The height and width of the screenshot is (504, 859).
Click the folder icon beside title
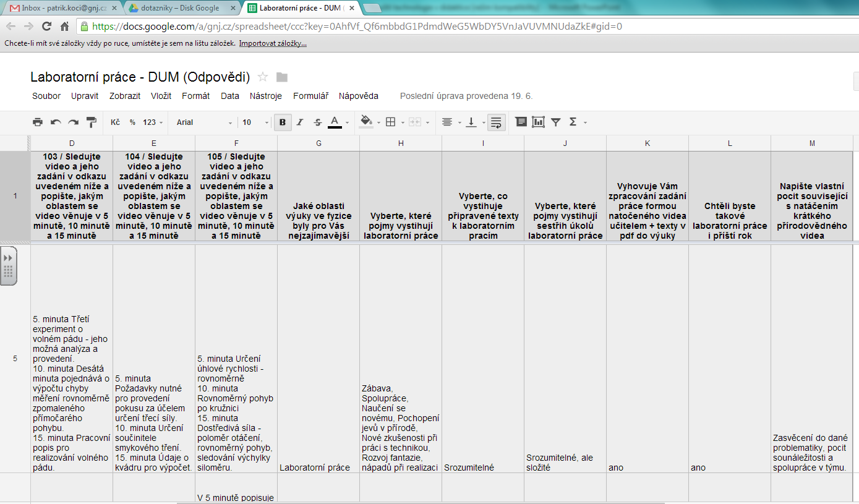(x=282, y=77)
